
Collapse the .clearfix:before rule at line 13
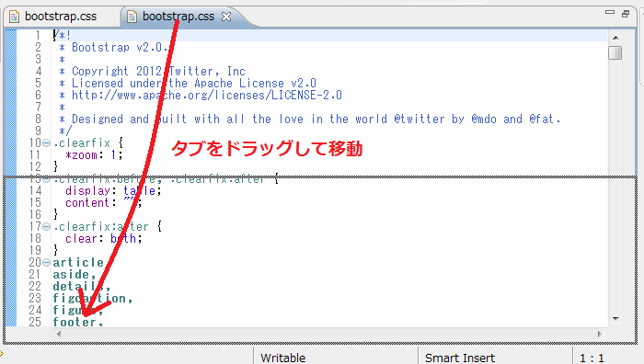tap(46, 179)
